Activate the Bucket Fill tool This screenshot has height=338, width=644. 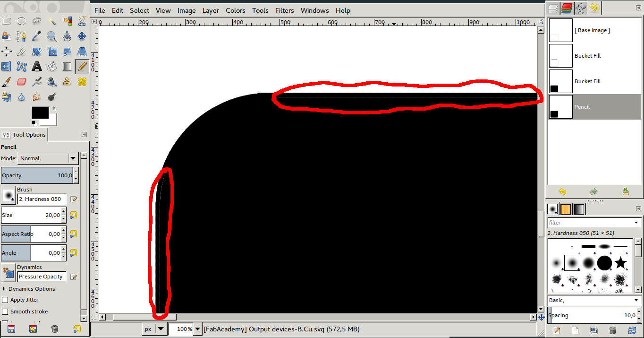point(52,66)
